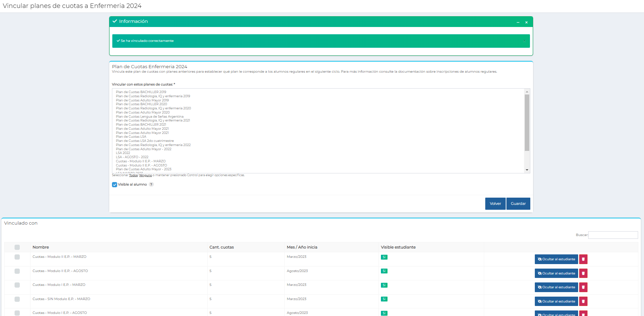Hide Cuotas - Modulo I E.P. - MARZO from the student
644x316 pixels.
pyautogui.click(x=556, y=287)
